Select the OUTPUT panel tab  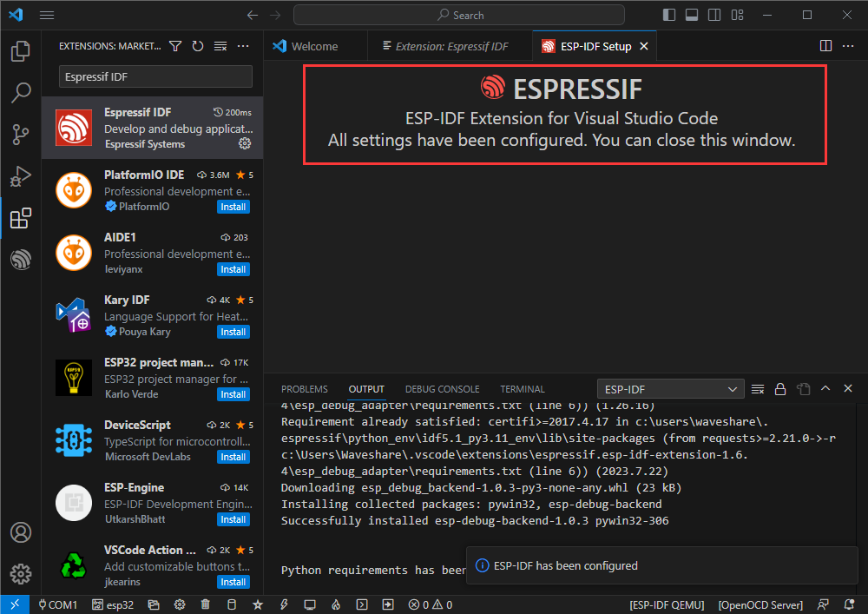click(x=366, y=389)
